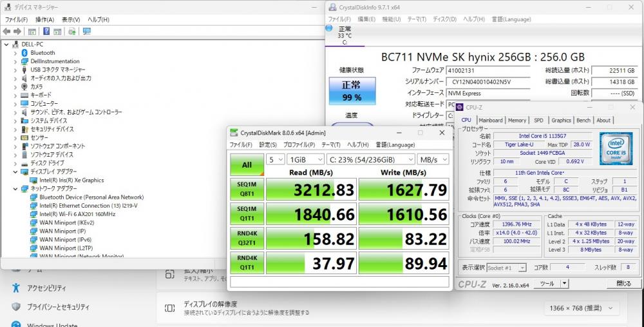
Task: Click the ツール button in CPU-Z
Action: (547, 283)
